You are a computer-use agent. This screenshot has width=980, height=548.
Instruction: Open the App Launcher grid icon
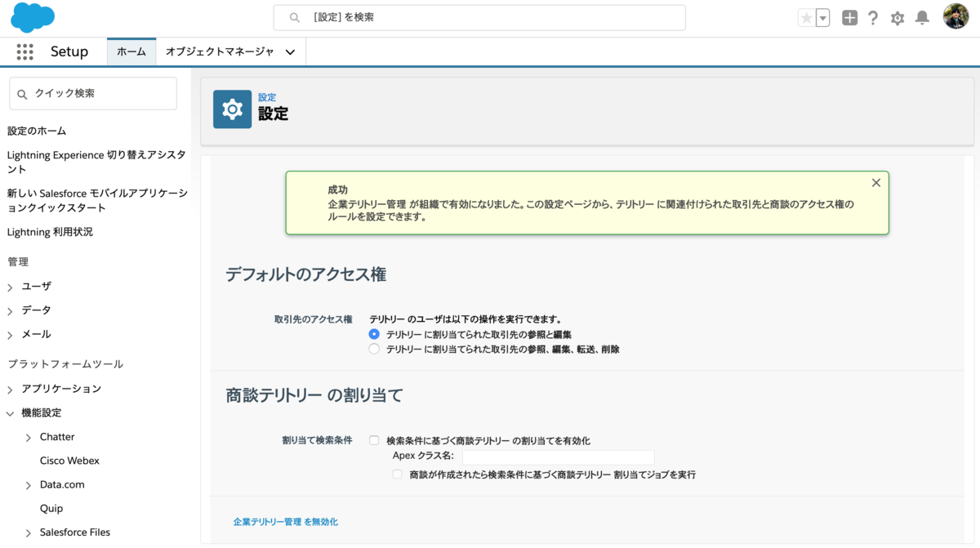25,51
